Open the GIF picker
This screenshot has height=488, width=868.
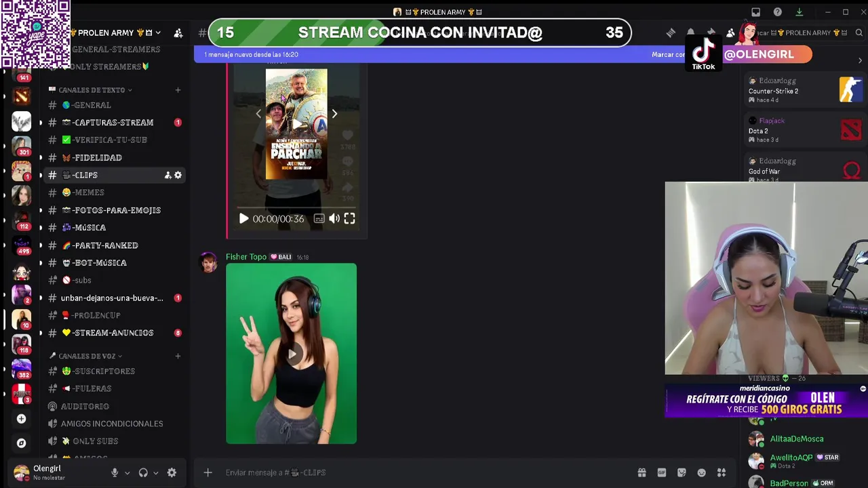662,472
